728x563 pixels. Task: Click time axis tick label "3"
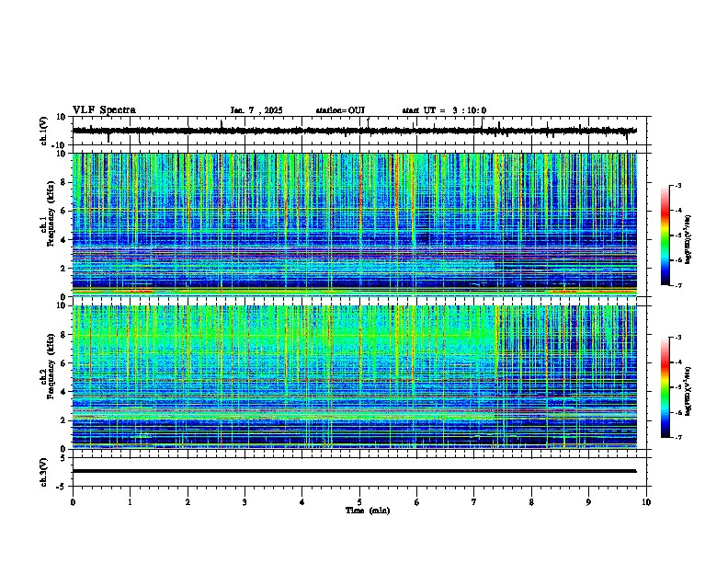(x=245, y=502)
